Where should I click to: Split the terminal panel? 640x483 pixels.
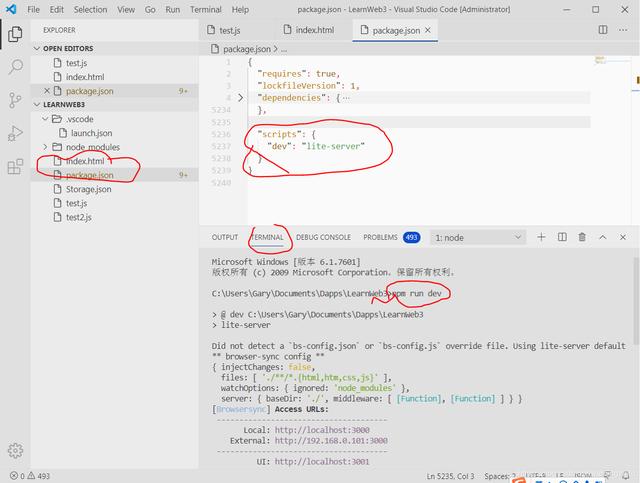pos(562,237)
